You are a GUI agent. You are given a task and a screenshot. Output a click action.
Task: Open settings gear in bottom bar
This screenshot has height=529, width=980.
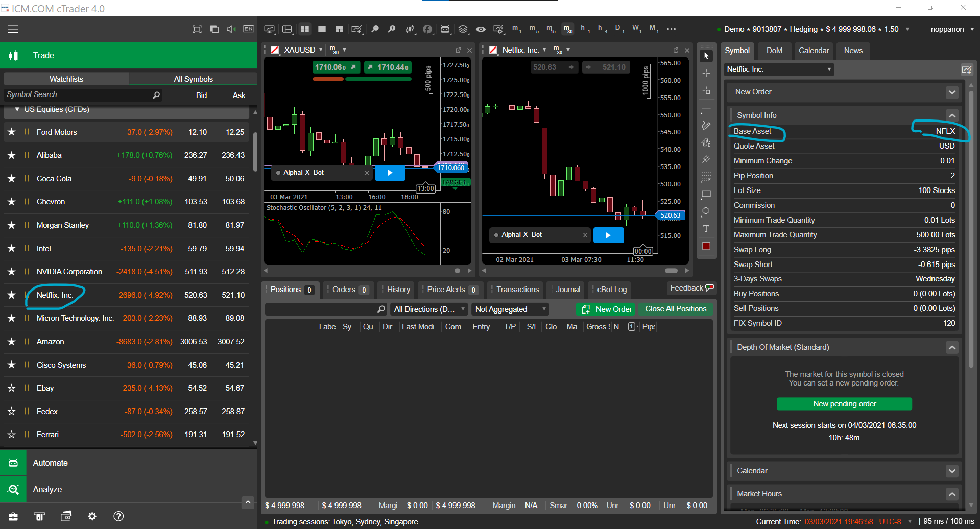92,516
